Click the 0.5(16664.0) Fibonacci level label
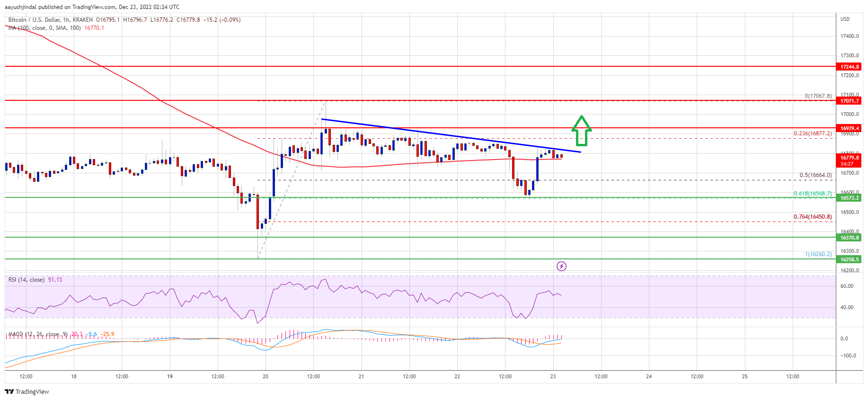The image size is (868, 400). pyautogui.click(x=815, y=175)
